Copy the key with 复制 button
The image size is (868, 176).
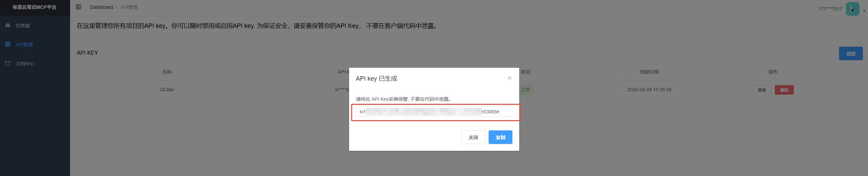(500, 137)
